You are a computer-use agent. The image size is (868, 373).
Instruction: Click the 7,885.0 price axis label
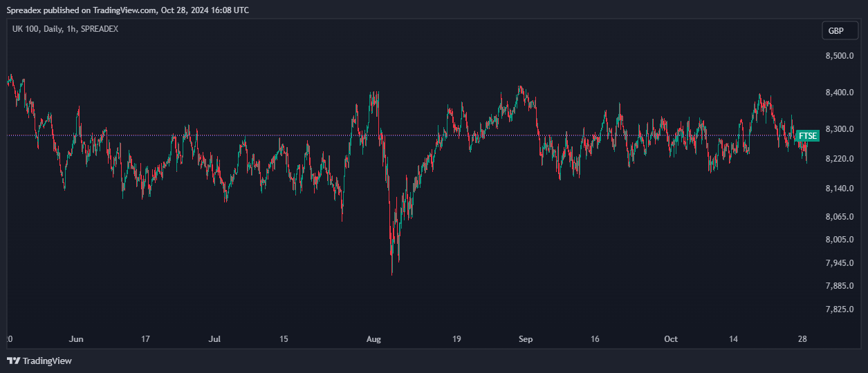[x=840, y=286]
